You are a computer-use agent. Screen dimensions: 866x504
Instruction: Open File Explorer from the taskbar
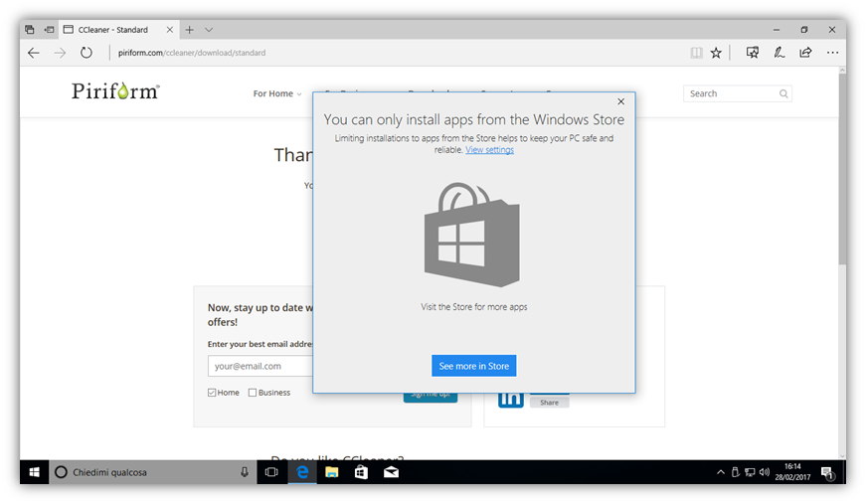331,472
